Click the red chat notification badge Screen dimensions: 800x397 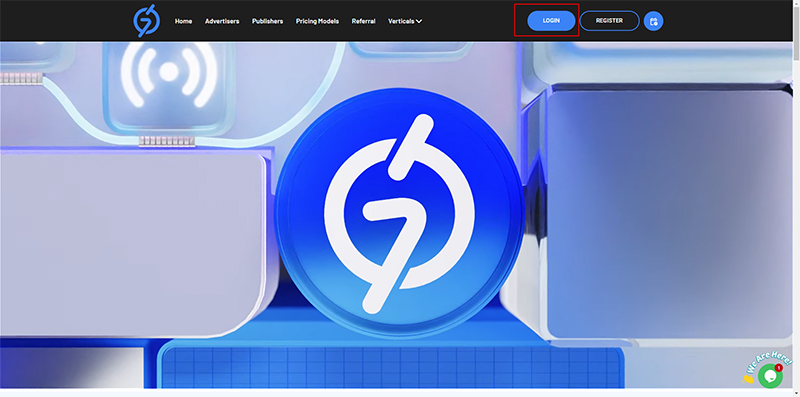[x=779, y=367]
